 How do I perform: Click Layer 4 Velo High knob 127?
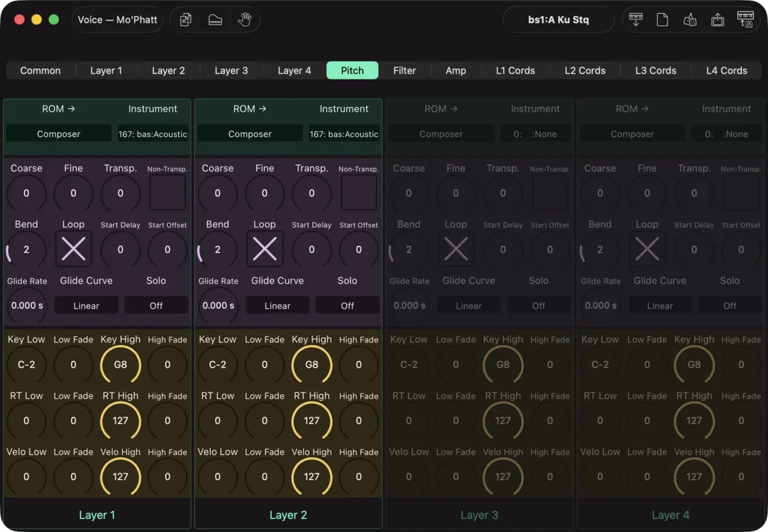coord(694,476)
